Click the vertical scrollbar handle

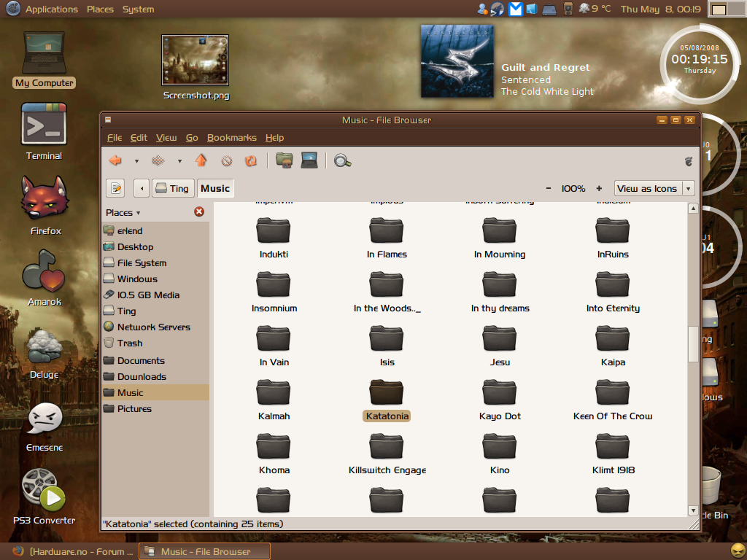point(692,343)
